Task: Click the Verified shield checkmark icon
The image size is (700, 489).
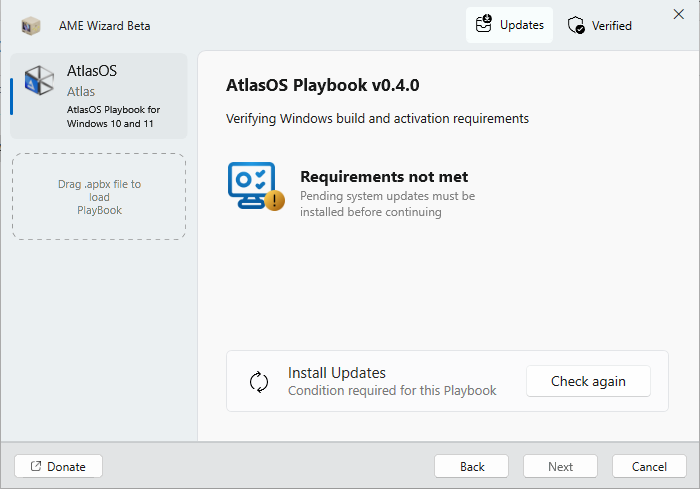Action: click(x=576, y=25)
